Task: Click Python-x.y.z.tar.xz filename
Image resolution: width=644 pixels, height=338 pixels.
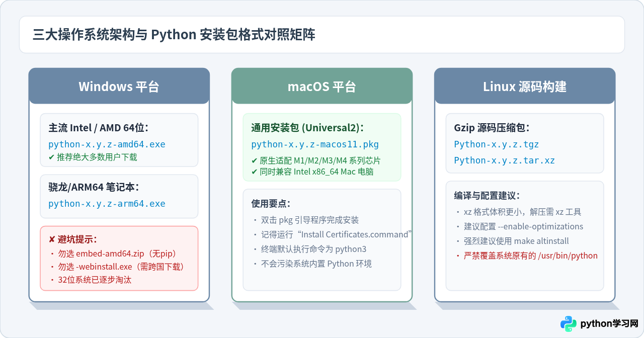Action: [504, 160]
